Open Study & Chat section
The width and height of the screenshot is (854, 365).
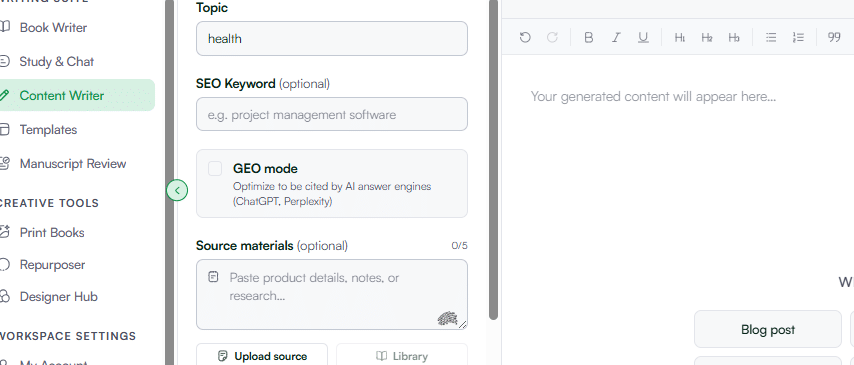(56, 62)
